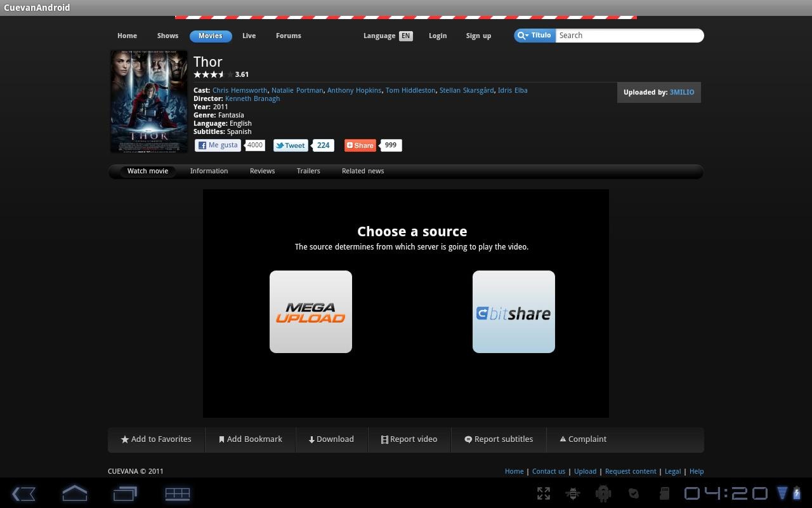Screen dimensions: 812x508
Task: Open the Request content footer link
Action: (631, 471)
